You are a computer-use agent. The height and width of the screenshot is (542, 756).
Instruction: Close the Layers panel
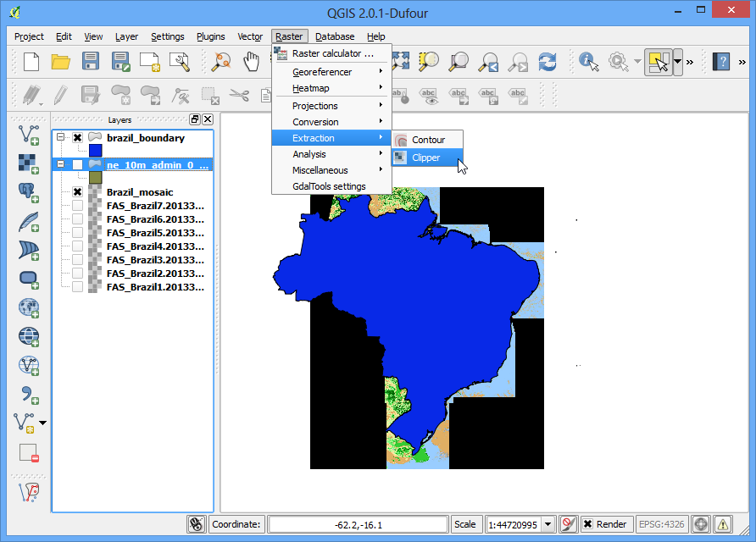pos(208,119)
